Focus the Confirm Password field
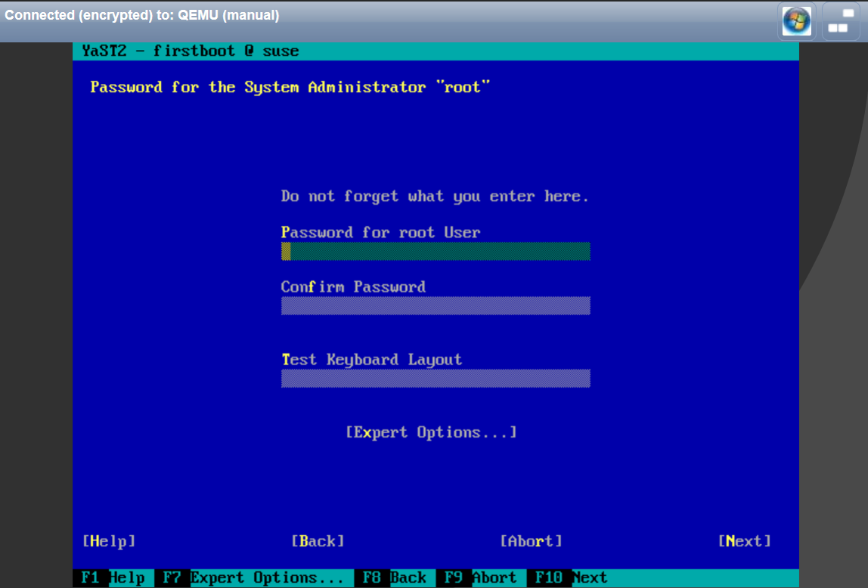 (x=436, y=306)
